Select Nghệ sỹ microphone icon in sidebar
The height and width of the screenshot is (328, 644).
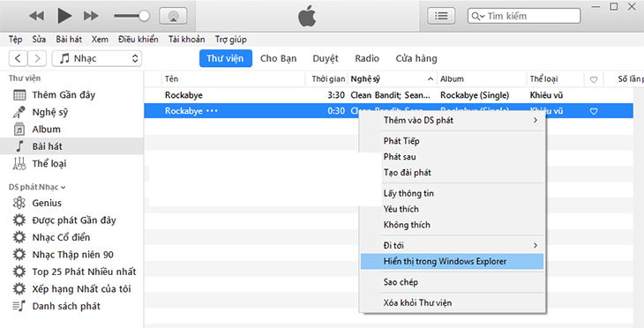pyautogui.click(x=19, y=112)
